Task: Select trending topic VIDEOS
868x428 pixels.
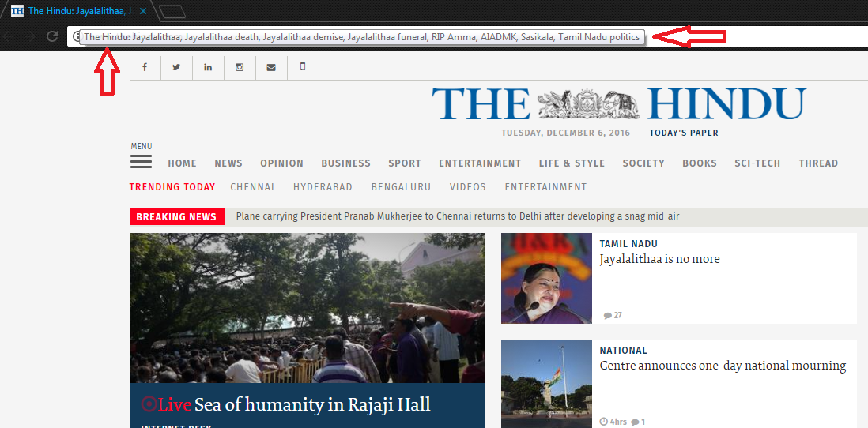Action: pos(468,187)
